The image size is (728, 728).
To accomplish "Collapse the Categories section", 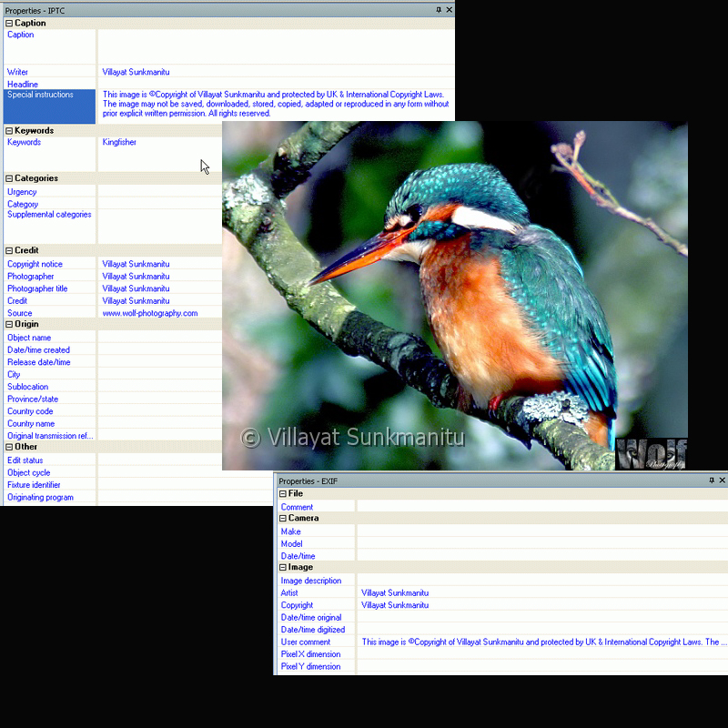I will pos(9,178).
